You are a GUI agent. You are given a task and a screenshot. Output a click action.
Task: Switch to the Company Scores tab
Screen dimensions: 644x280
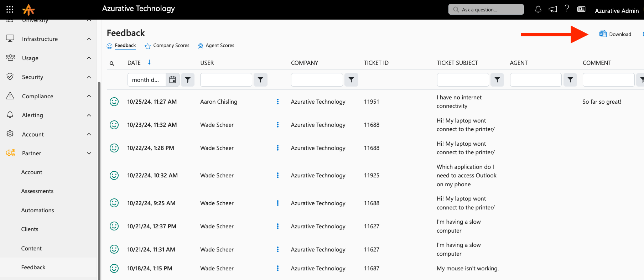tap(167, 46)
